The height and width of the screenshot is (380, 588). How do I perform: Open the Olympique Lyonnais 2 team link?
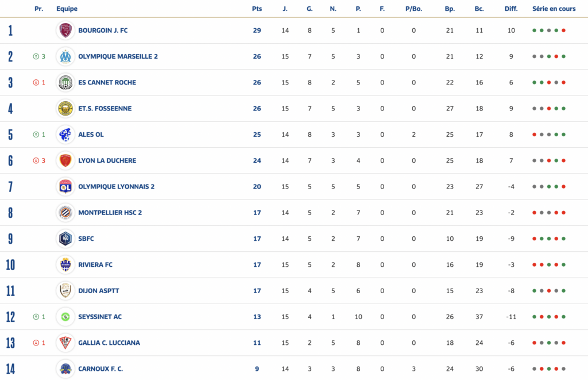point(116,186)
